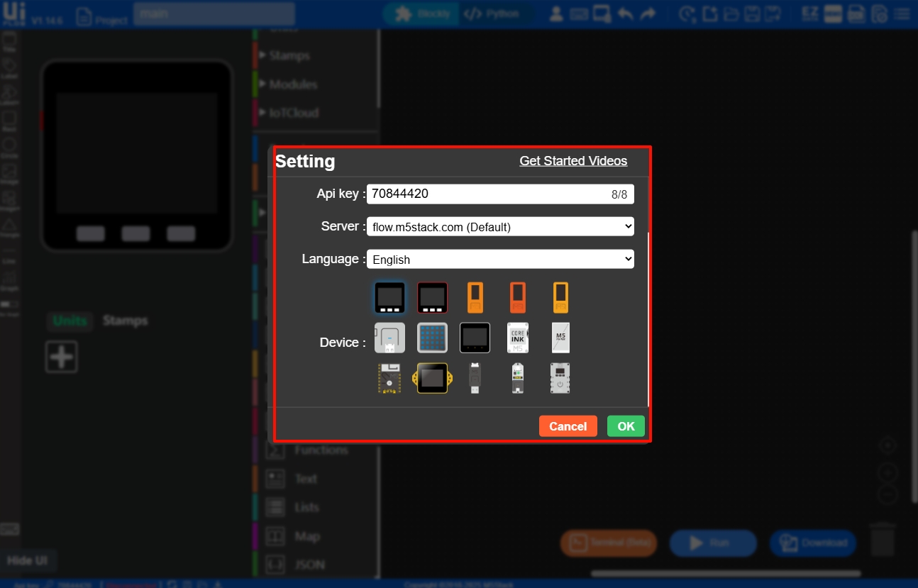Click the center workspace target control
This screenshot has width=918, height=588.
pyautogui.click(x=887, y=446)
